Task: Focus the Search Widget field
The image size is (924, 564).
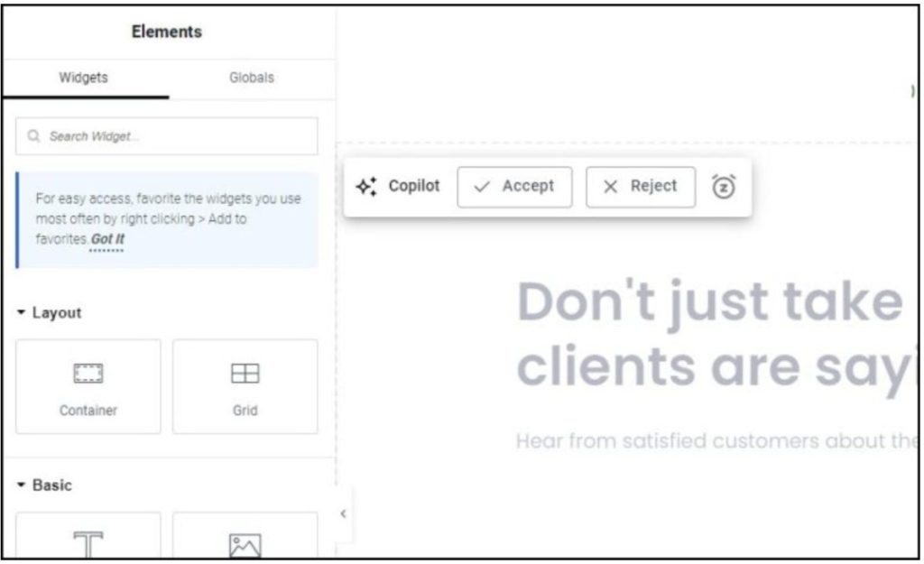Action: pos(167,136)
